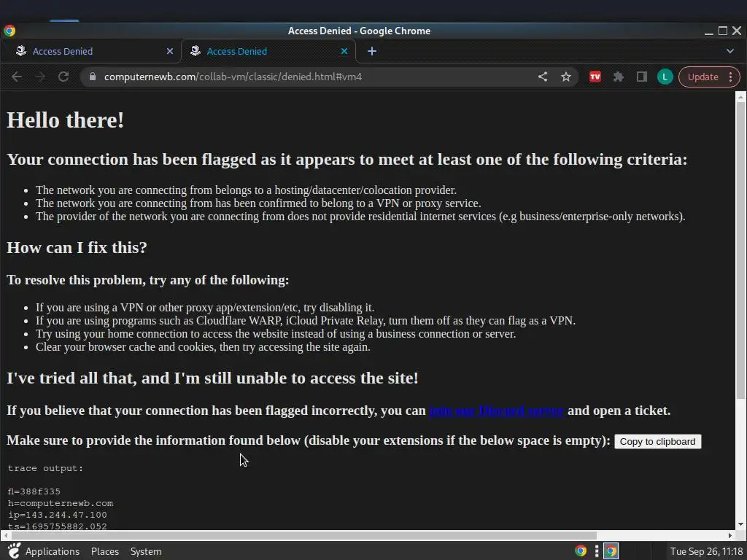Minimize the Chrome window
747x560 pixels.
tap(709, 31)
